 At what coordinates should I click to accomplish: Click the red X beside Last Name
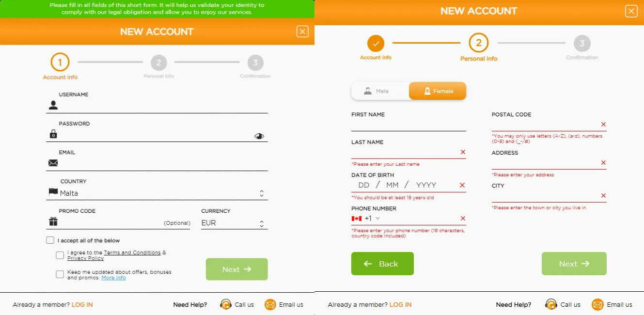coord(463,152)
